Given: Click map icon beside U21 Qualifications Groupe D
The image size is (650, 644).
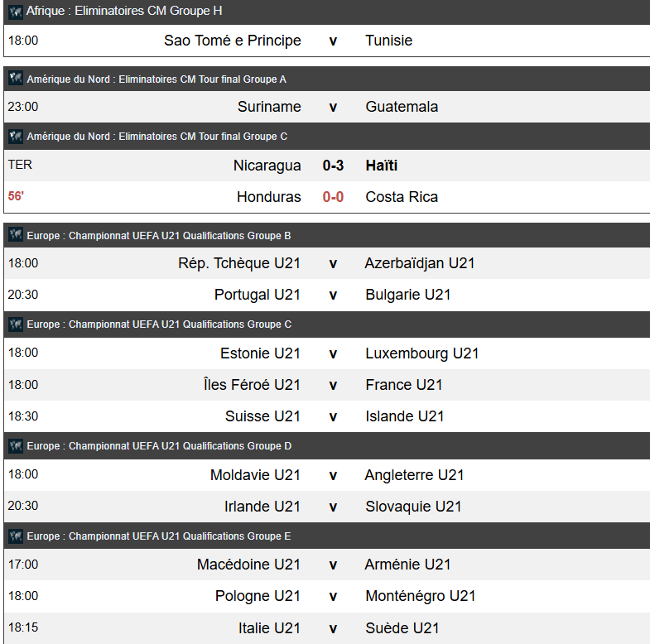Looking at the screenshot, I should [16, 446].
